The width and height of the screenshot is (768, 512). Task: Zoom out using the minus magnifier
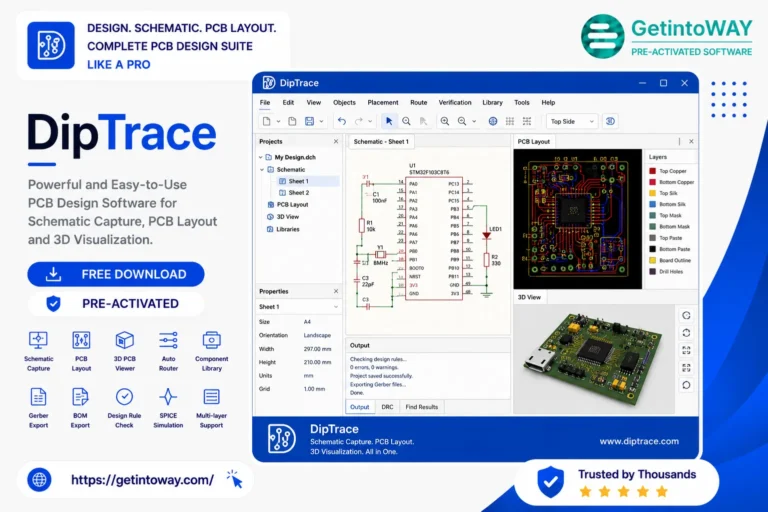pos(462,121)
